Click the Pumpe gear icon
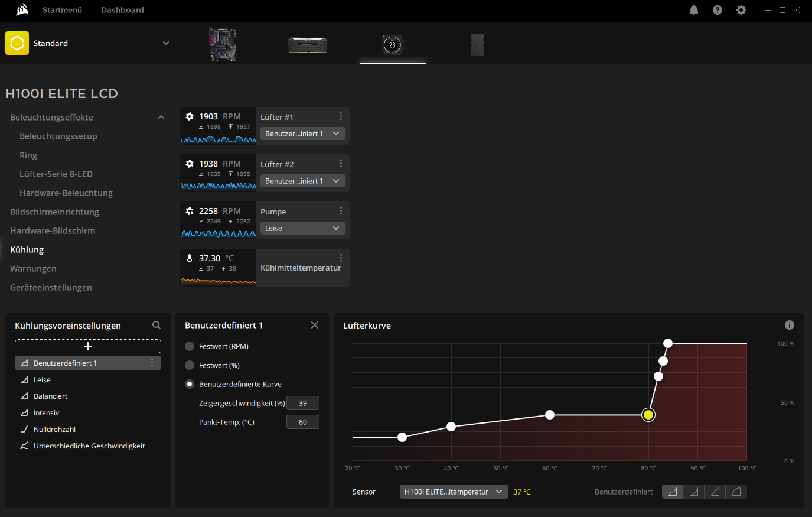The image size is (812, 517). (190, 211)
